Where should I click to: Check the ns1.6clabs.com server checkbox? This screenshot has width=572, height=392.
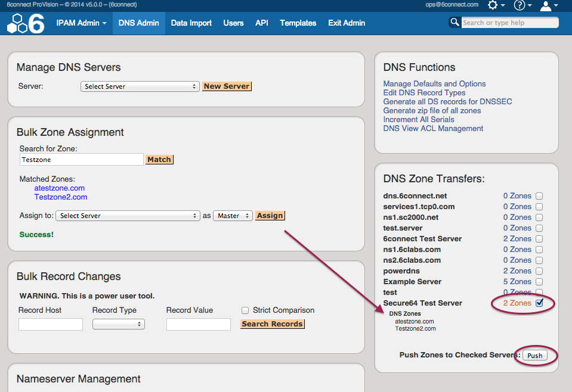pyautogui.click(x=539, y=250)
